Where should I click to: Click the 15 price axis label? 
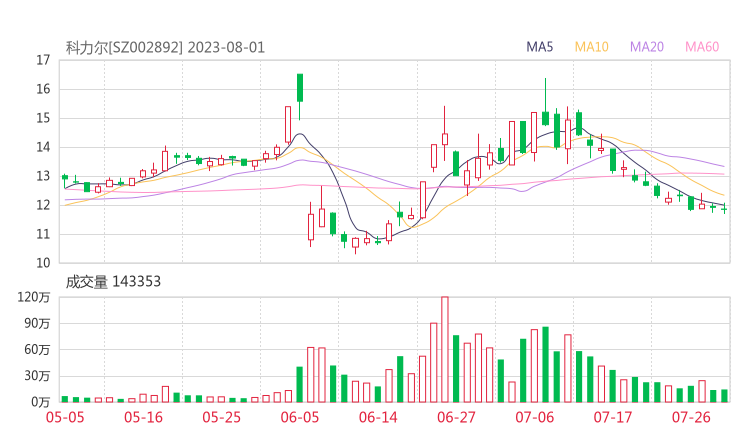[x=43, y=118]
